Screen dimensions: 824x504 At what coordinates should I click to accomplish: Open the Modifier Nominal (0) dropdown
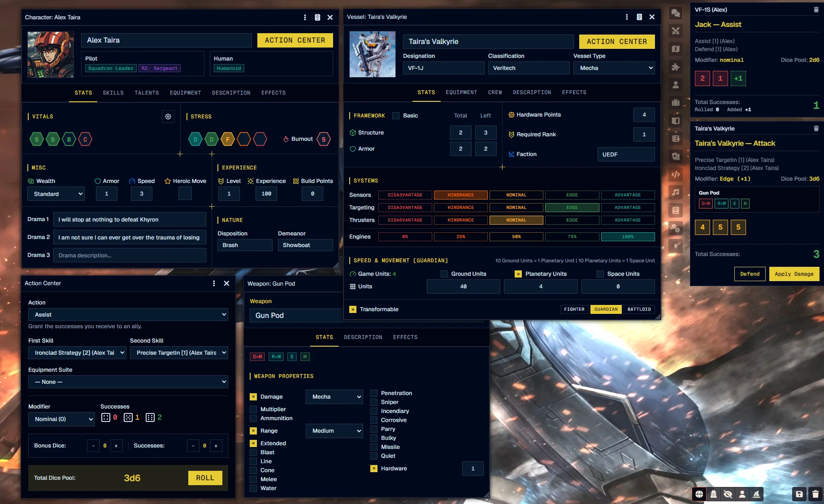click(x=61, y=419)
